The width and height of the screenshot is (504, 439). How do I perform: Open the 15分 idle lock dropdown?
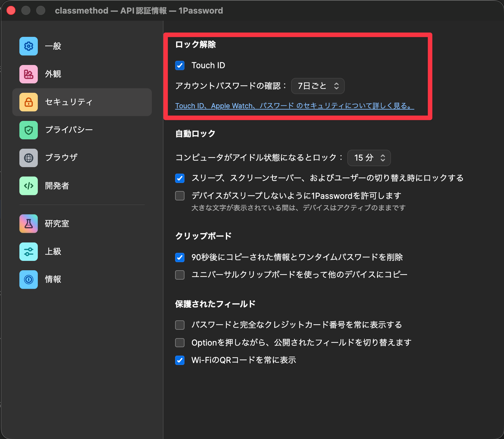(369, 158)
